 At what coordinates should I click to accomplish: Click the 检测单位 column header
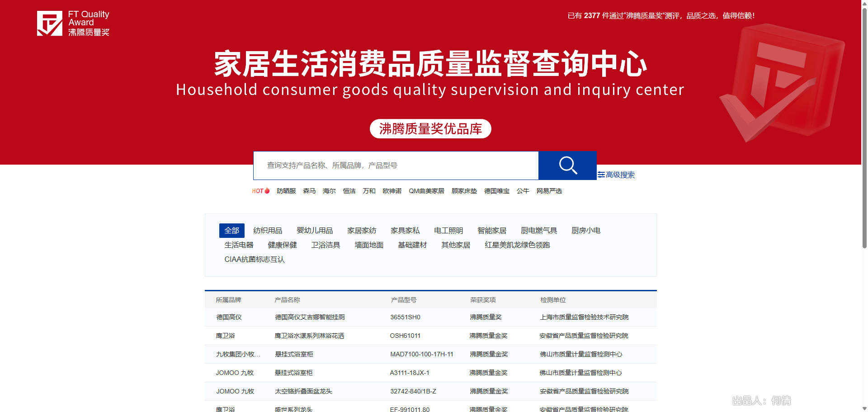click(x=553, y=300)
